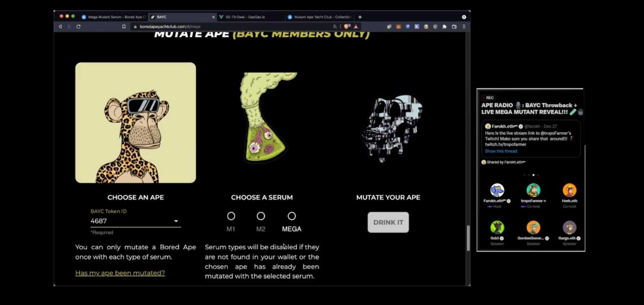Viewport: 644px width, 305px height.
Task: Click Farokh.eth host avatar
Action: (x=497, y=190)
